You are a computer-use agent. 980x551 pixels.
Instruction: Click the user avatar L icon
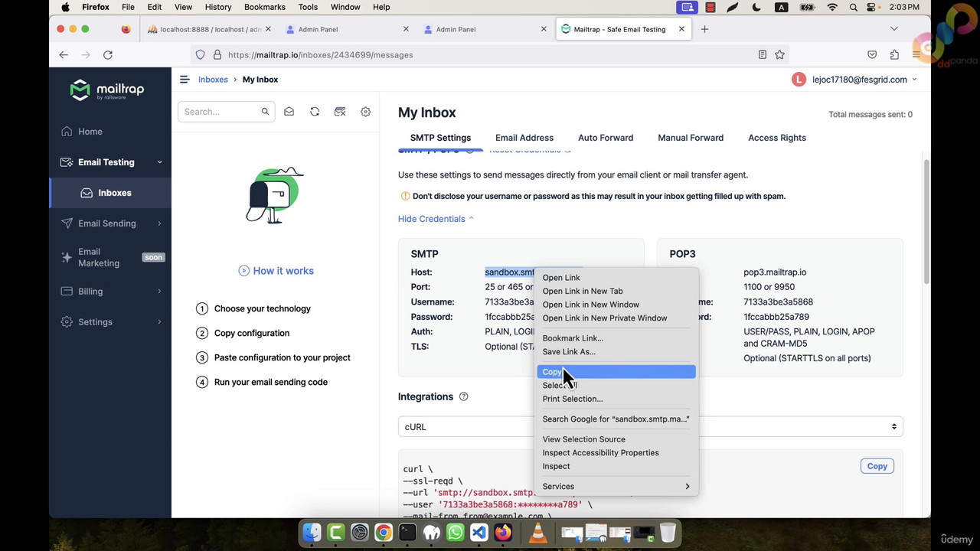click(799, 80)
